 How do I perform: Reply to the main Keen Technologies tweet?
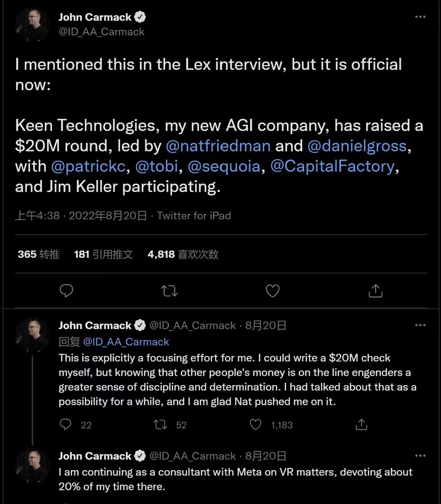pos(66,291)
